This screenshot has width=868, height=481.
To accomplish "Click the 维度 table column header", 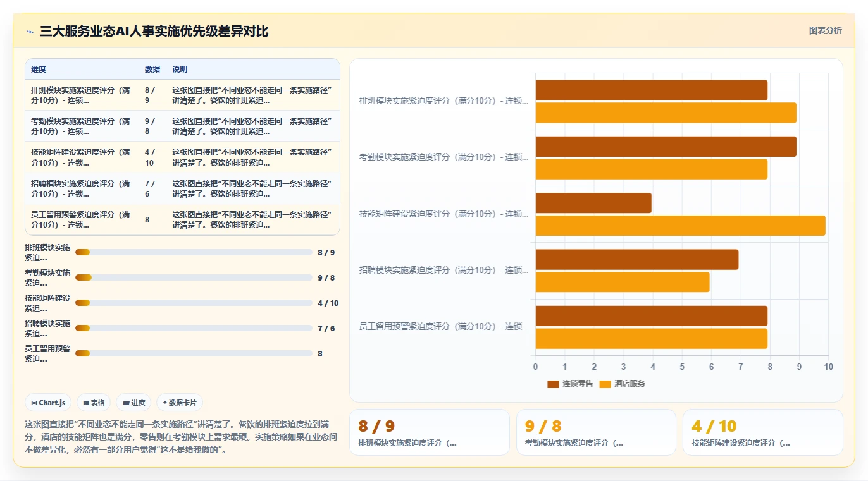I will 39,70.
